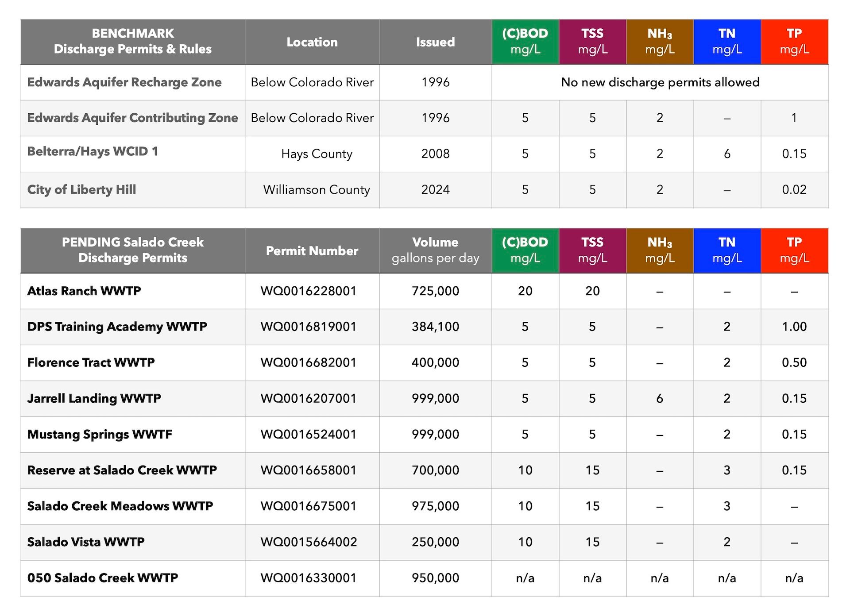The image size is (850, 616).
Task: Click 'No new discharge permits allowed' cell
Action: [x=660, y=82]
